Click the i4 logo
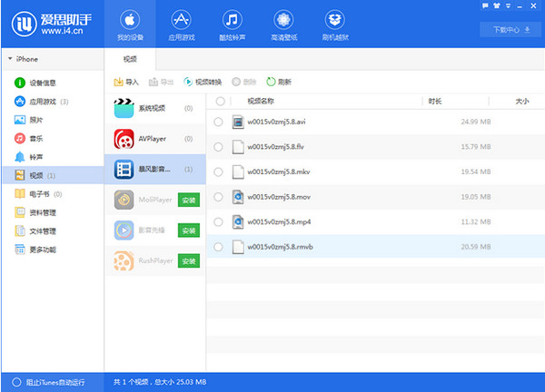Screen dimensions: 545x392 click(x=24, y=24)
